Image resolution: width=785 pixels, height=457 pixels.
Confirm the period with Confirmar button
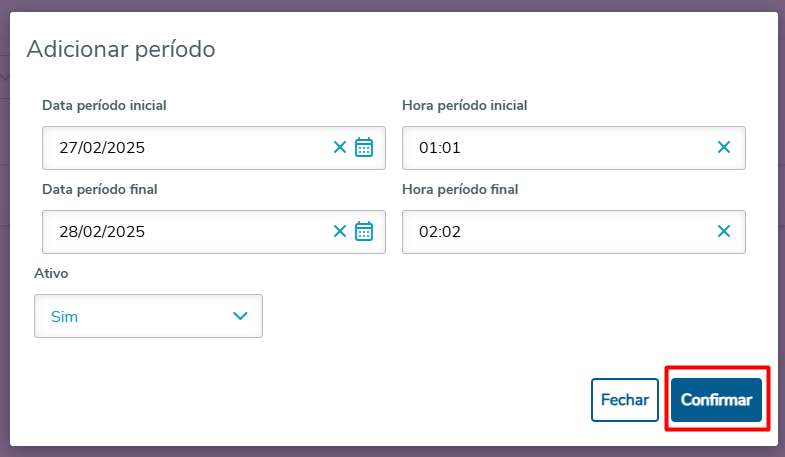[x=716, y=400]
